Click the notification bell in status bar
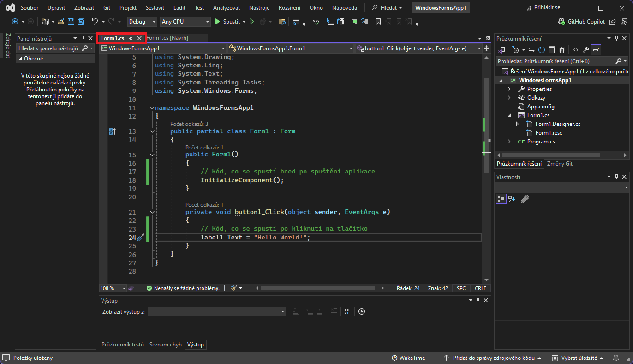Screen dimensions: 633x364 pos(615,358)
